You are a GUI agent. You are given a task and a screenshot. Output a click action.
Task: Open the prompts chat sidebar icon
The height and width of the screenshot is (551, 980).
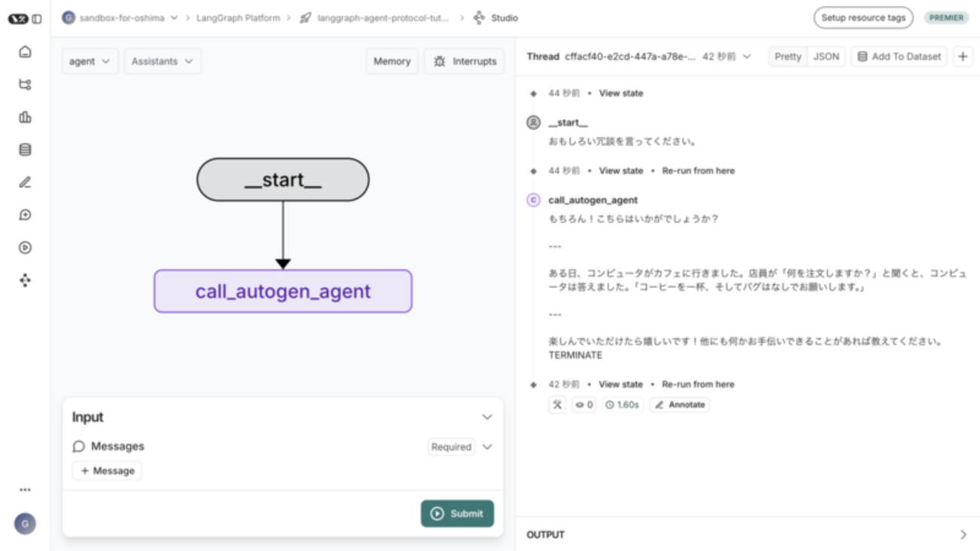(25, 215)
